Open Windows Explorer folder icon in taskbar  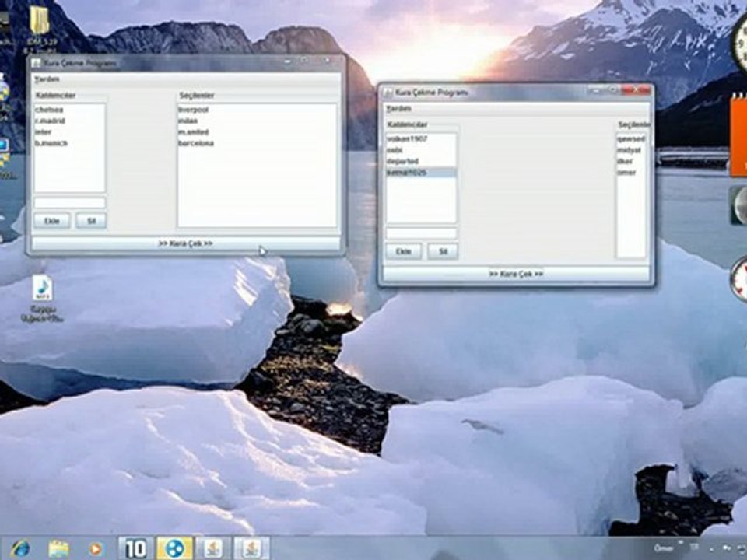pos(58,549)
